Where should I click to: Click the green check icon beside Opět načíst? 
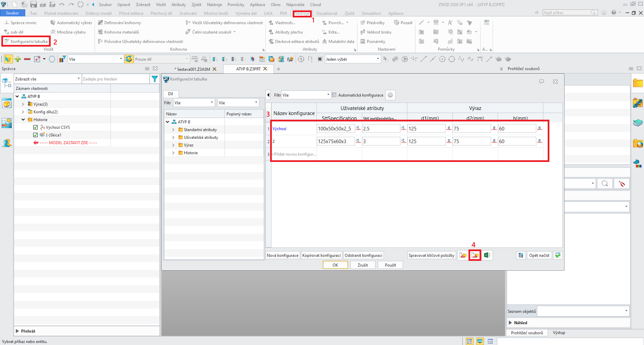(x=558, y=255)
